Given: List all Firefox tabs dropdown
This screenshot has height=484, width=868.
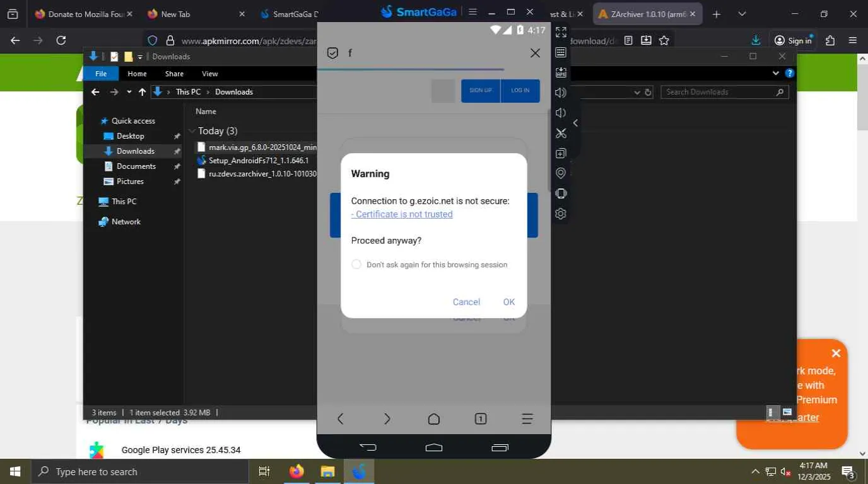Looking at the screenshot, I should pos(742,14).
